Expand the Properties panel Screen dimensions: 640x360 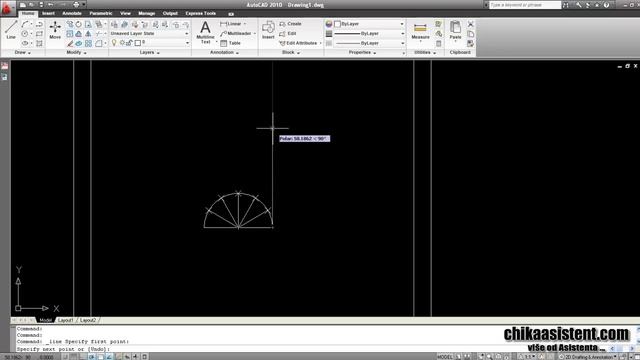point(362,53)
